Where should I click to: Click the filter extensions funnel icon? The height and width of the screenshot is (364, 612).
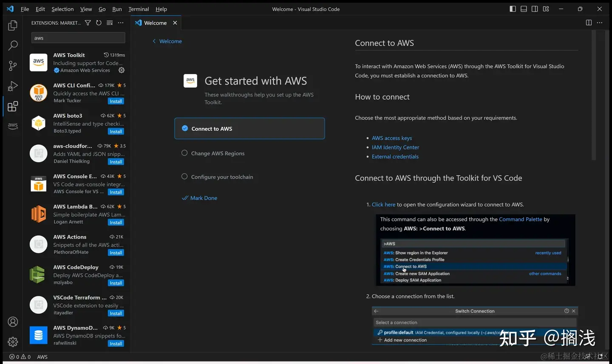coord(88,23)
